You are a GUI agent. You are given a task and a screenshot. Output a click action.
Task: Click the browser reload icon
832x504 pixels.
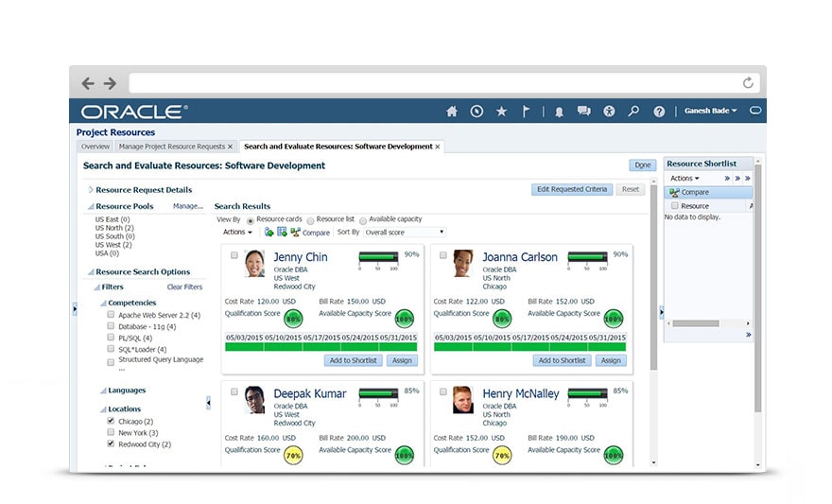(748, 83)
